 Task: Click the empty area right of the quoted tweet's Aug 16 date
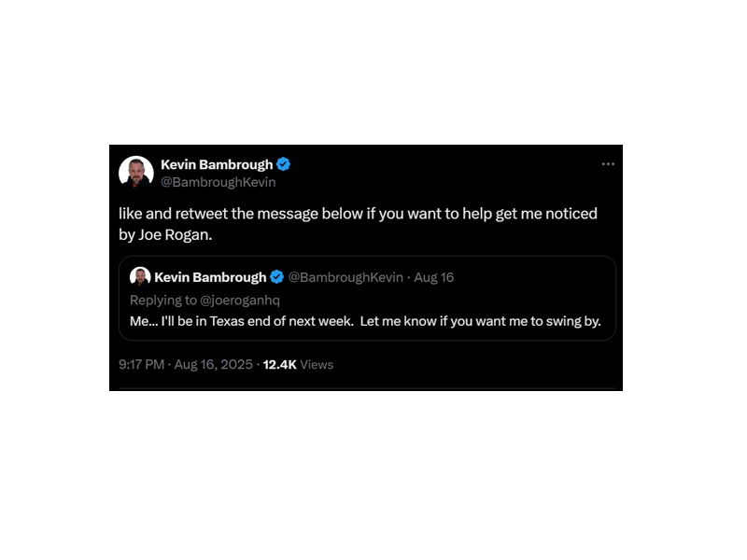tap(531, 277)
